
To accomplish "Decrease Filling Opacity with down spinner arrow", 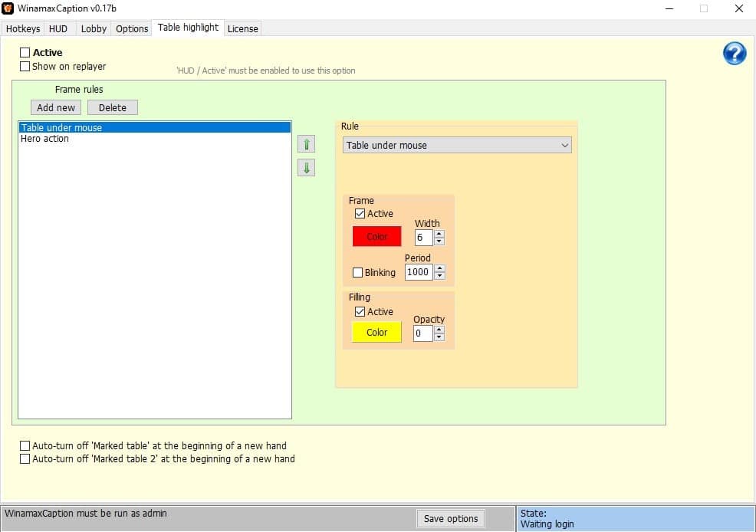I will (439, 337).
